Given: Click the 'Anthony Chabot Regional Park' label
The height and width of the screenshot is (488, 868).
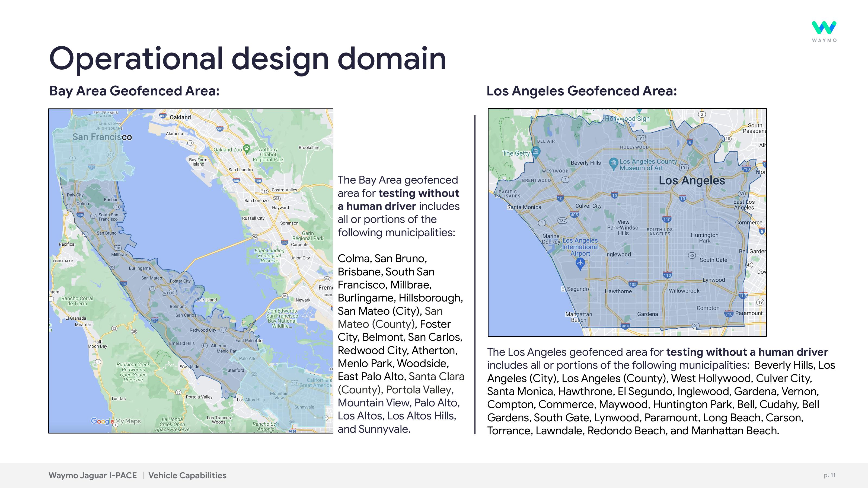Looking at the screenshot, I should pos(268,155).
